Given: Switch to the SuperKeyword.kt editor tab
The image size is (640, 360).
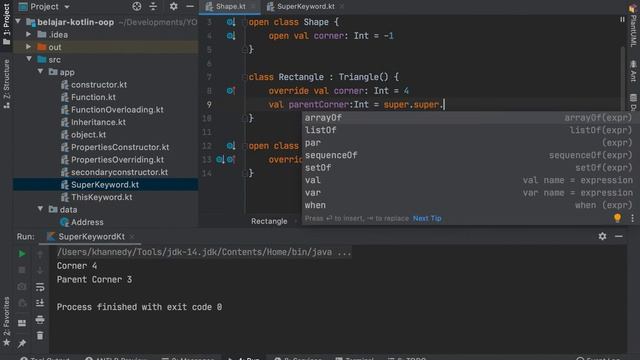Looking at the screenshot, I should coord(305,7).
